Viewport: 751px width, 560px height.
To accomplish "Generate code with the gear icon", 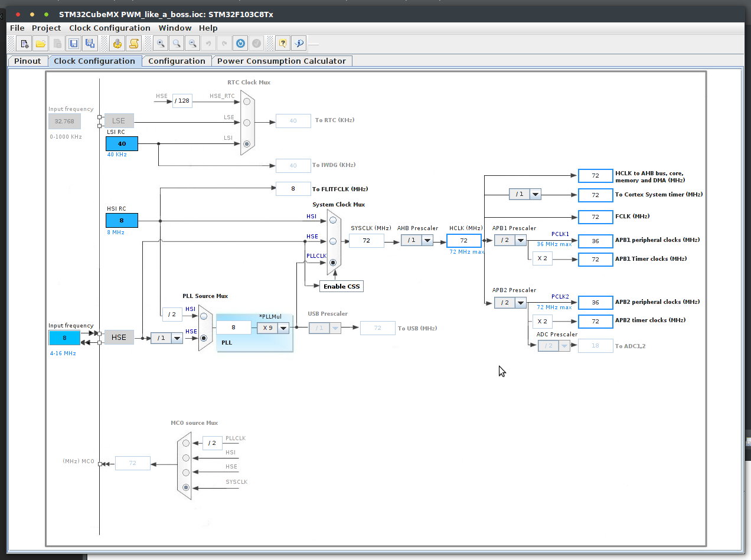I will tap(117, 43).
